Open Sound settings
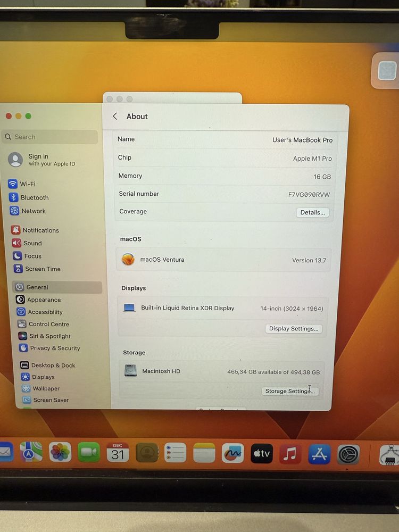The height and width of the screenshot is (532, 399). point(27,243)
